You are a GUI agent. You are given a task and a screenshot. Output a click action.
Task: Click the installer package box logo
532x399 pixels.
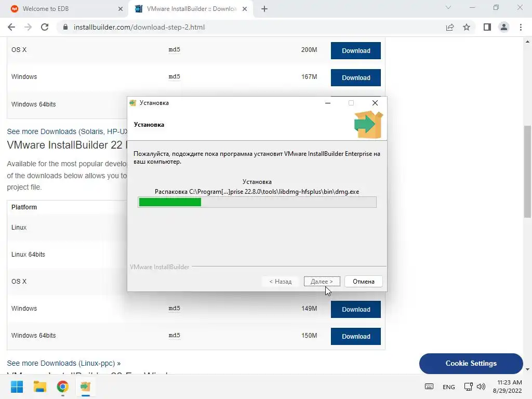click(x=368, y=124)
